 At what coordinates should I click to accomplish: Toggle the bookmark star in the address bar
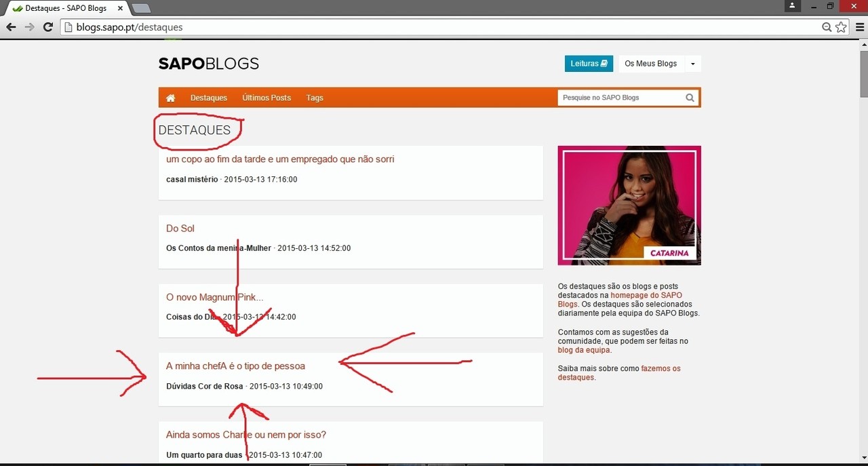click(842, 26)
